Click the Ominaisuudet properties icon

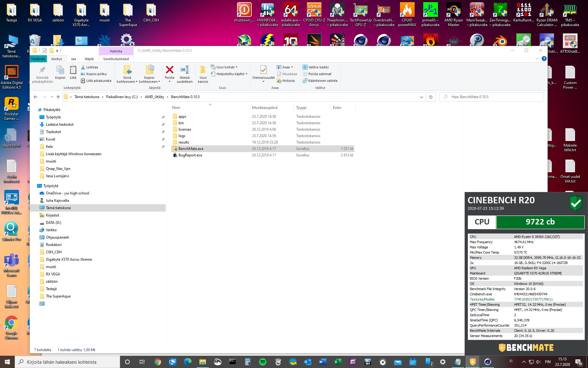(x=263, y=70)
